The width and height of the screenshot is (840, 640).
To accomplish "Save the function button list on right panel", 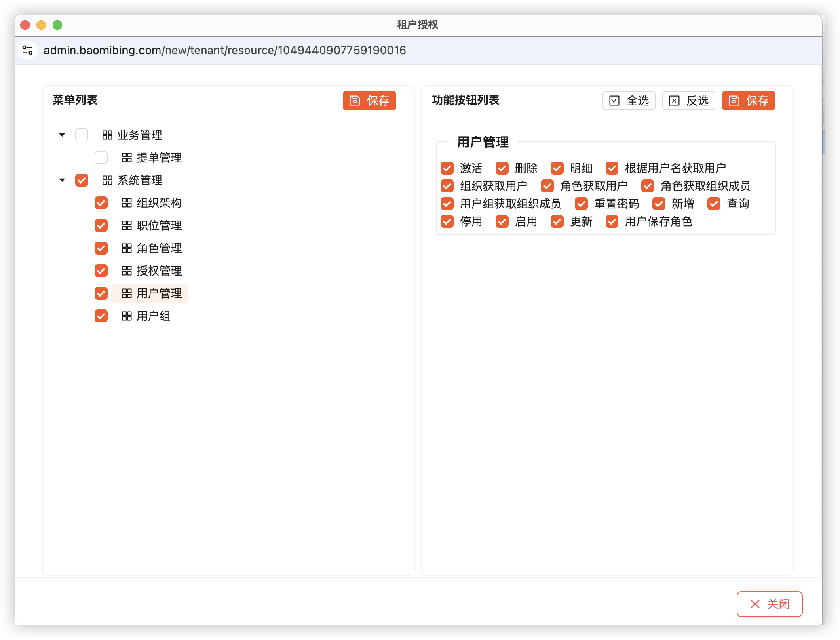I will pyautogui.click(x=748, y=101).
